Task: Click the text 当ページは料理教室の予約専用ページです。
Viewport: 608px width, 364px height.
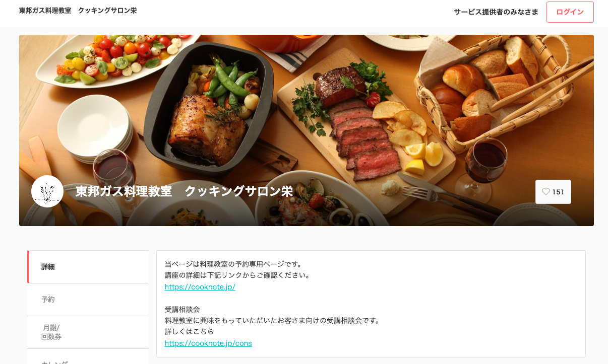Action: click(x=233, y=264)
